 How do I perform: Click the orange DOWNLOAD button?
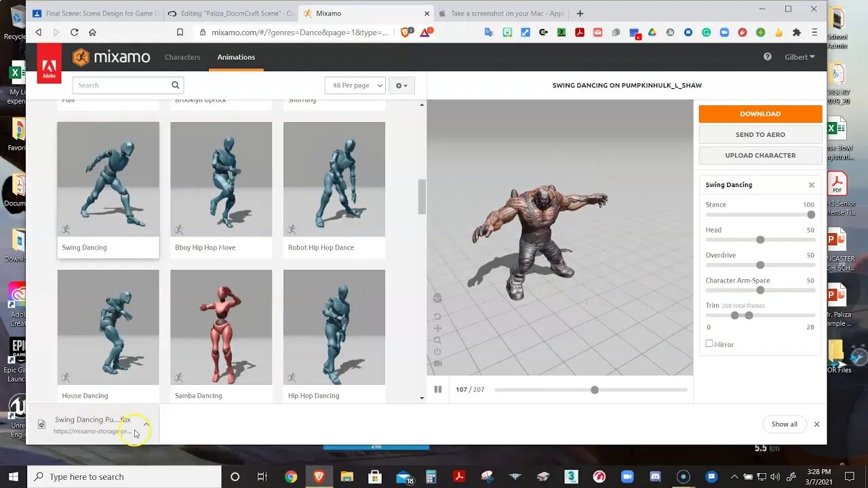[760, 114]
